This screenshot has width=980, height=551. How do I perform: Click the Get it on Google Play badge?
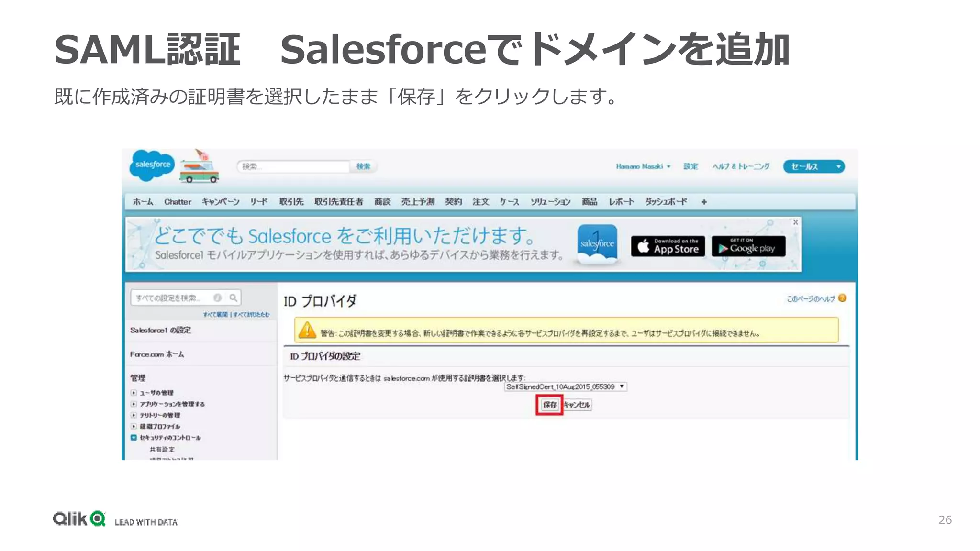(748, 246)
